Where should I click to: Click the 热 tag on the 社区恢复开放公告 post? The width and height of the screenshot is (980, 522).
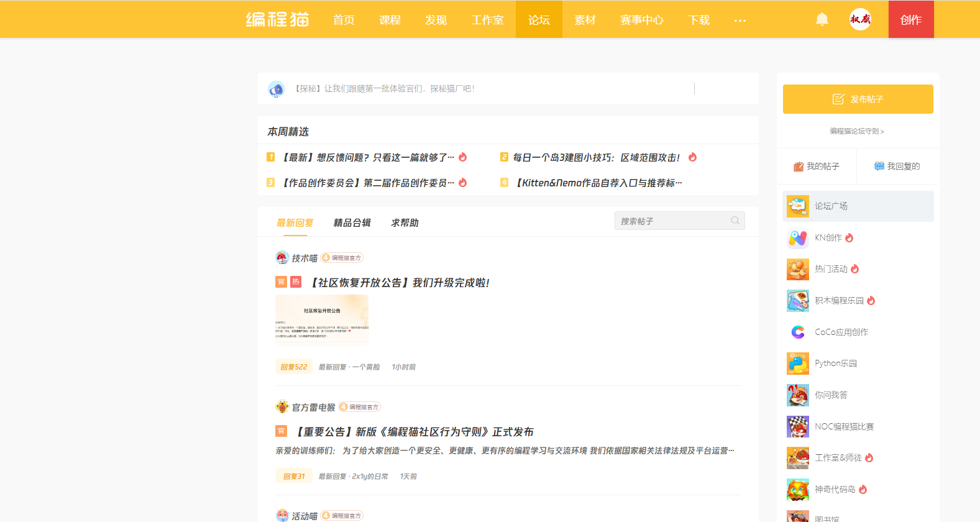(x=296, y=282)
